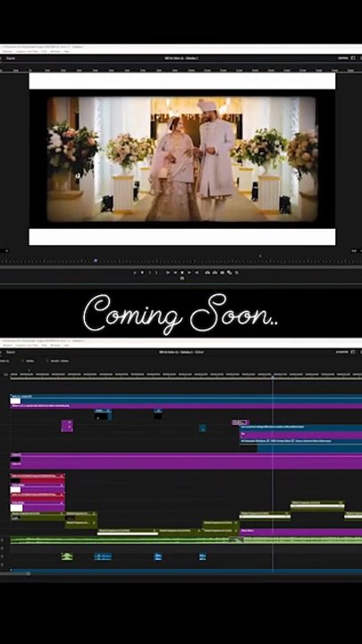The width and height of the screenshot is (362, 644).
Task: Step forward one frame in the Program Monitor
Action: 189,272
